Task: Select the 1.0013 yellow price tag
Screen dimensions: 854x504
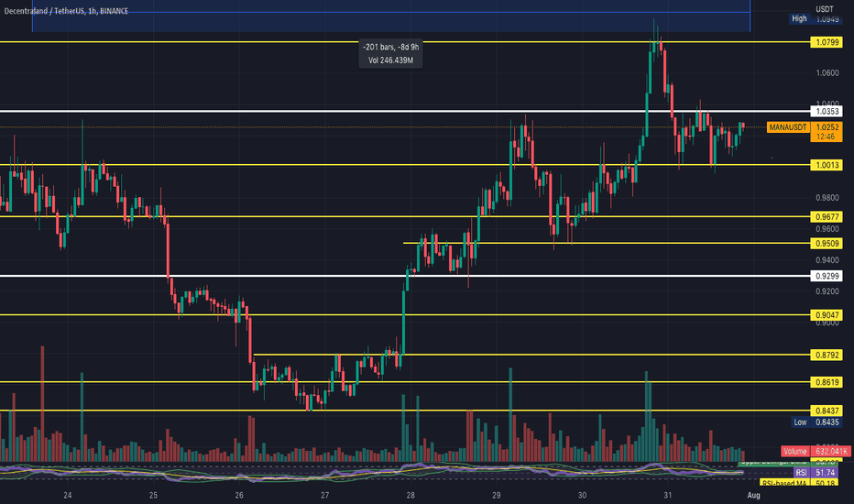Action: tap(827, 165)
